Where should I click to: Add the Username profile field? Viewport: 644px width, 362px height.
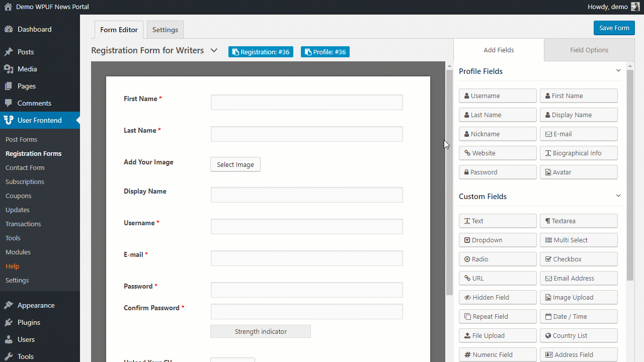(498, 96)
